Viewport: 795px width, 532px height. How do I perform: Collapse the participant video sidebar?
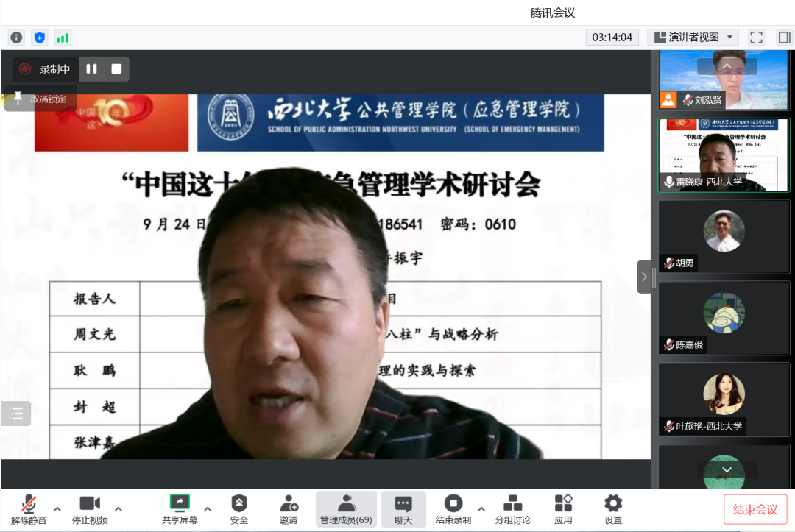(x=644, y=277)
